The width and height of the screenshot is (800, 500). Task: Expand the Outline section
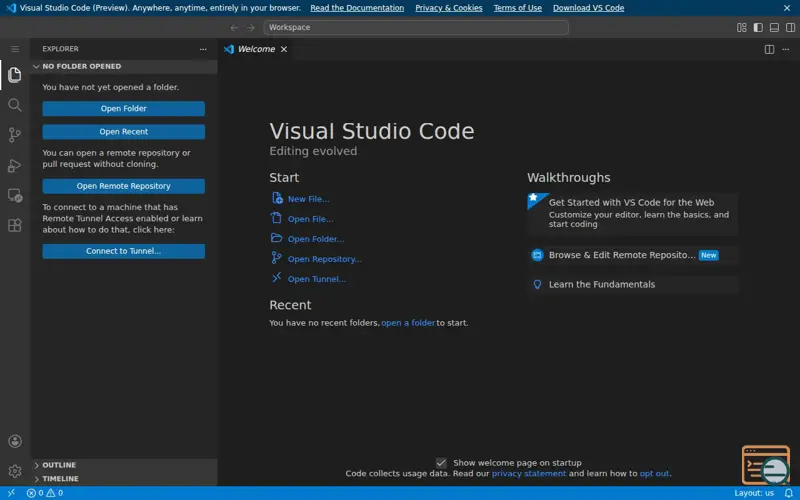click(x=59, y=465)
